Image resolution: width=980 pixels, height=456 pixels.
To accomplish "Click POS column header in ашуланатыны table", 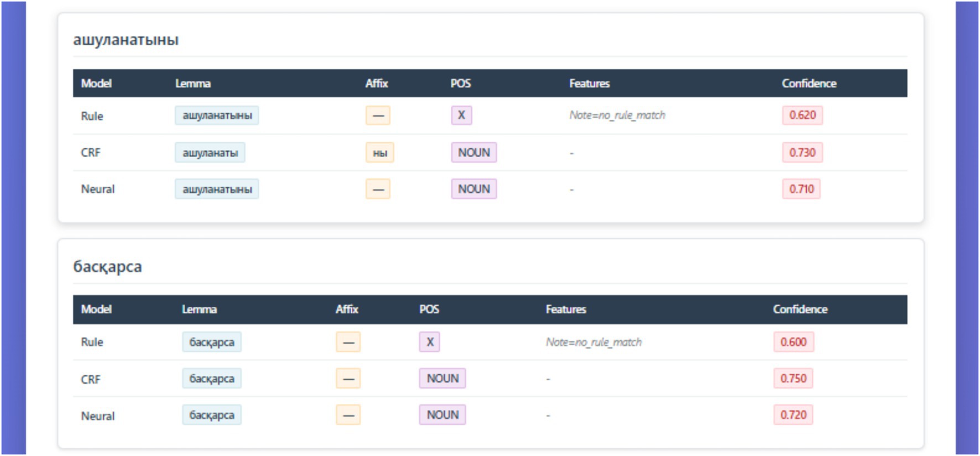I will 460,84.
